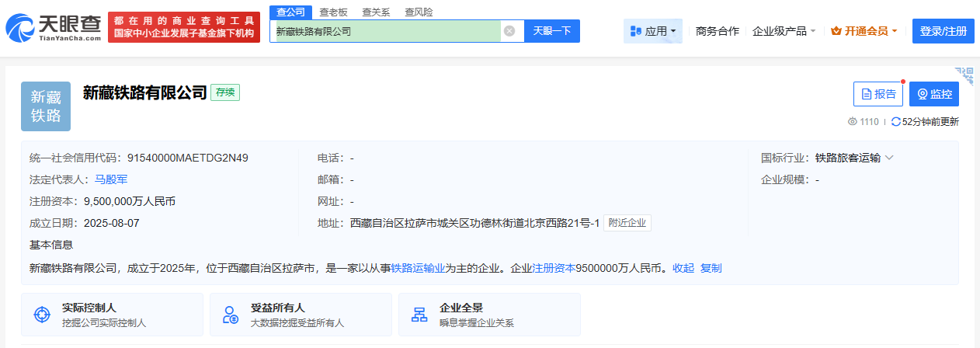Click the 实际控制人 target icon
Screen dimensions: 980x348
point(42,315)
